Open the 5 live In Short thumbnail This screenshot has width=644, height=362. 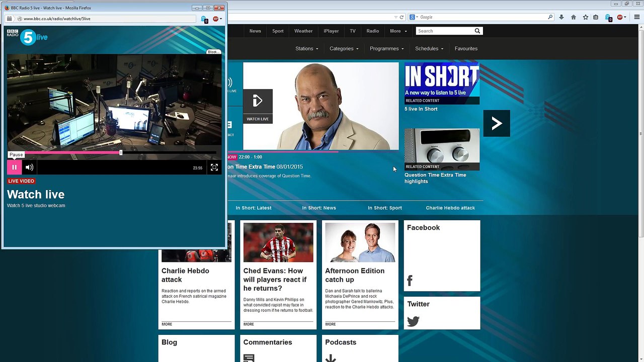click(x=442, y=83)
